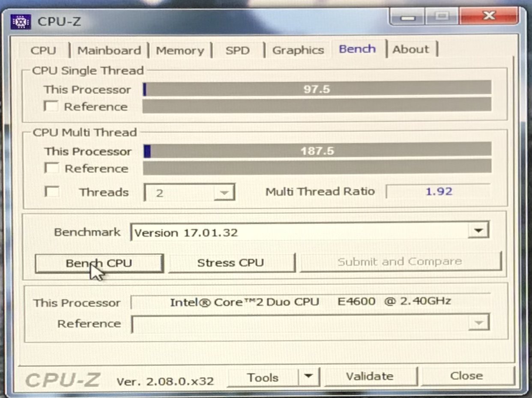Switch to the CPU tab

43,50
